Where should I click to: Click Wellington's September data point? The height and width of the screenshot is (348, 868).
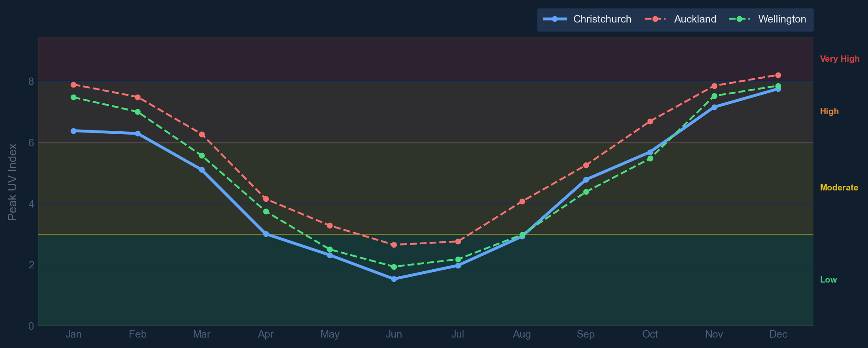point(586,192)
